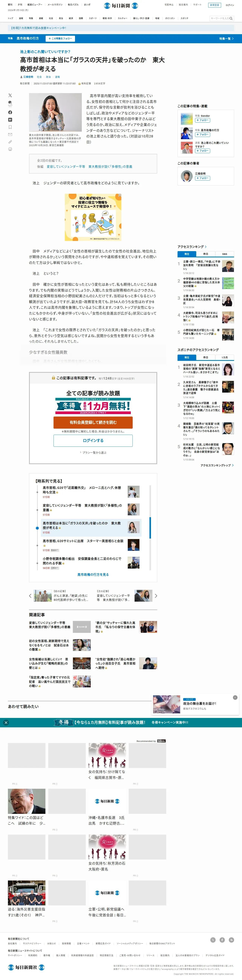Image resolution: width=242 pixels, height=980 pixels.
Task: Click the search magnifier icon in the header
Action: click(231, 18)
